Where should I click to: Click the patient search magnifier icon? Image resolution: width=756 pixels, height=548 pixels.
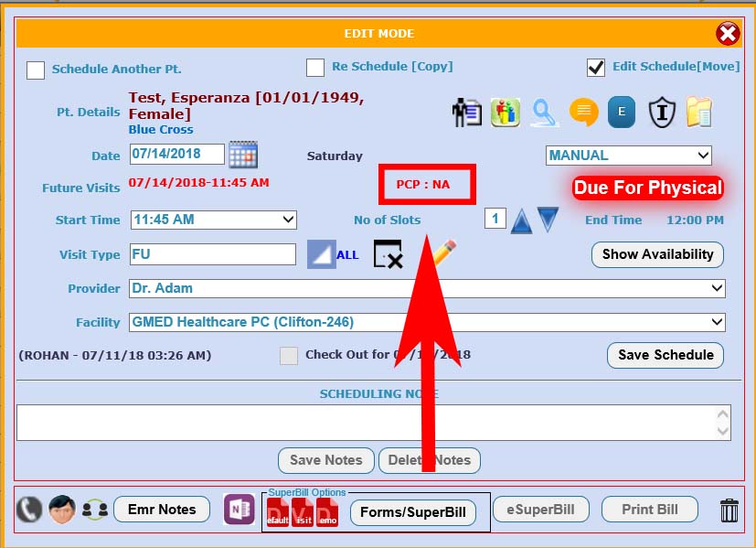(x=545, y=113)
